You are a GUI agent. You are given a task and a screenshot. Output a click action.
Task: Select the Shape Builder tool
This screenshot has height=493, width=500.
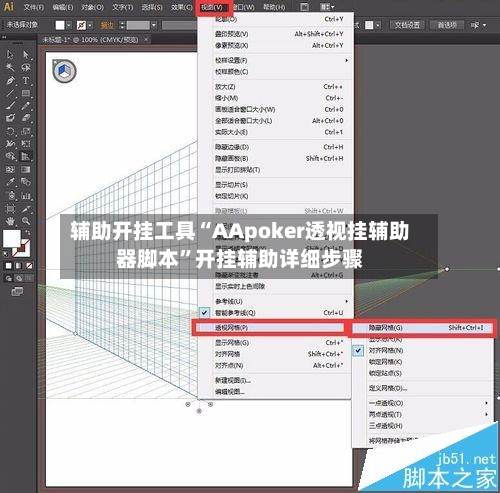(10, 156)
